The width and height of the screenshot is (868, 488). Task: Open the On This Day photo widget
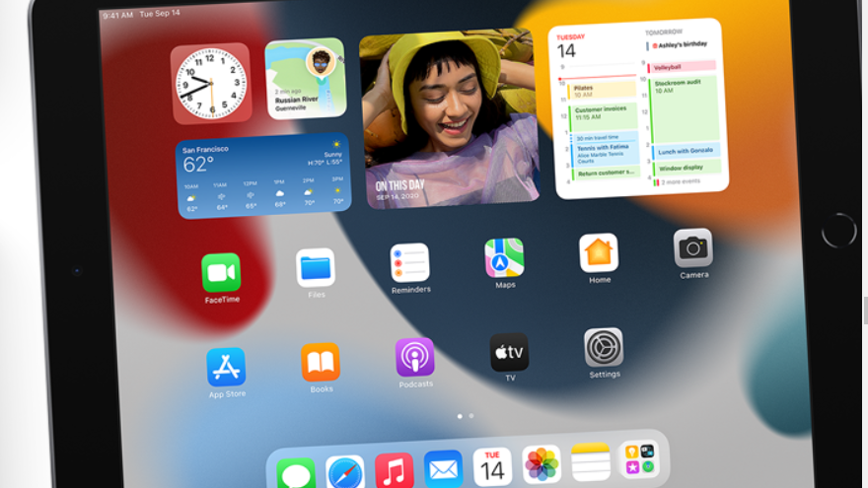449,119
